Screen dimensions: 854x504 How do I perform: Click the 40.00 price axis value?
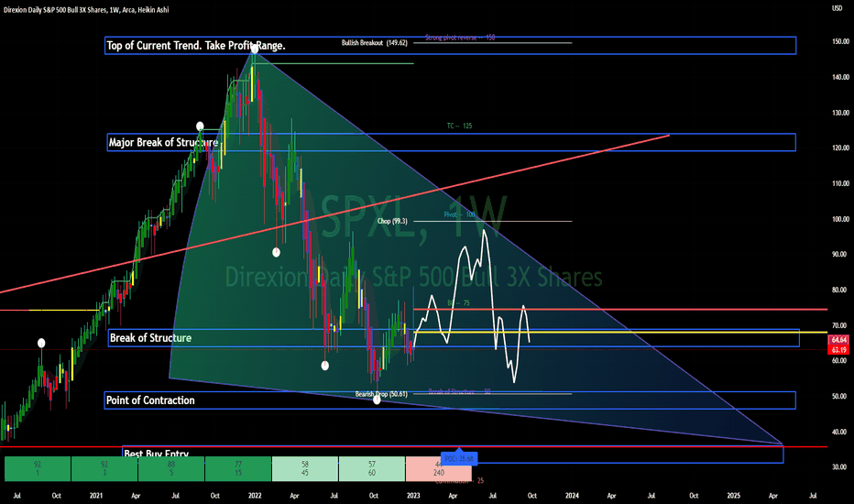[840, 433]
